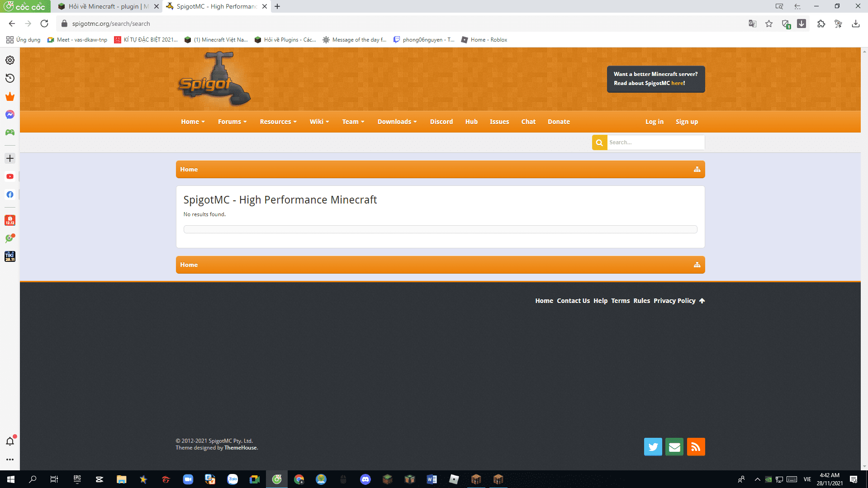Switch the VIE input language

click(807, 479)
